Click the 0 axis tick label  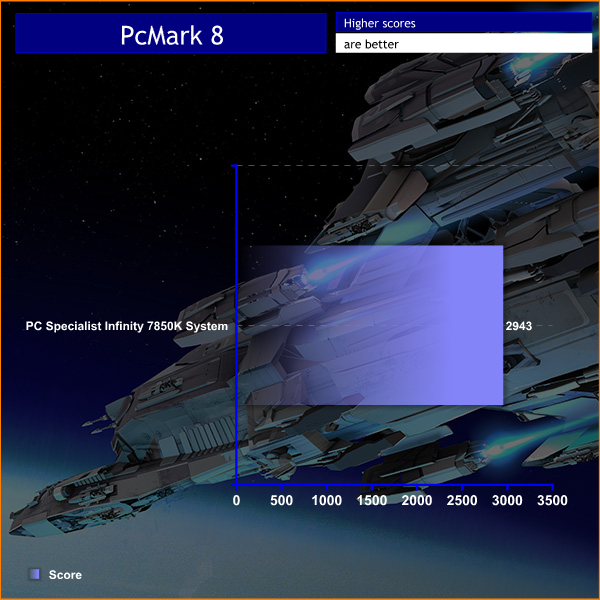[x=236, y=500]
